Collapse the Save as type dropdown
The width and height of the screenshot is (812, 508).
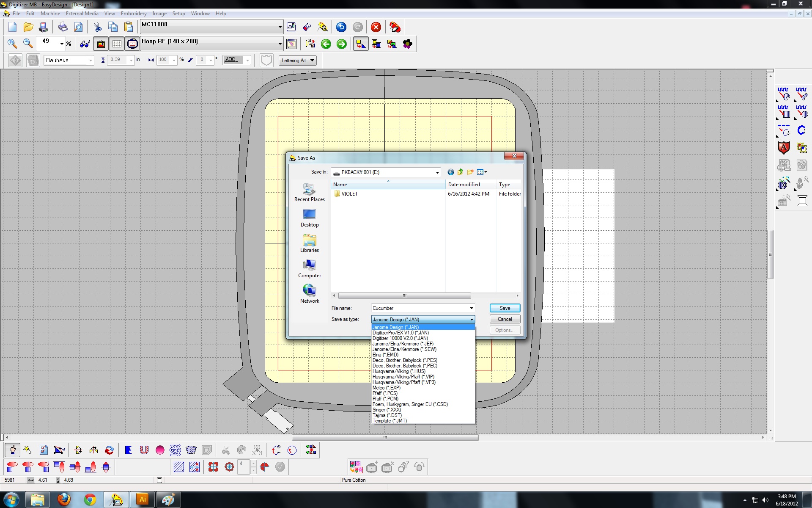[x=471, y=320]
